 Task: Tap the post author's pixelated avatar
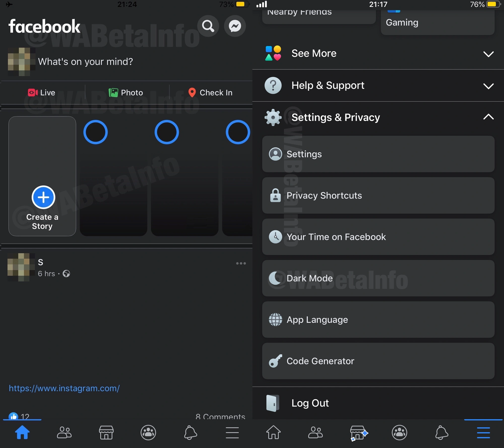(x=21, y=267)
